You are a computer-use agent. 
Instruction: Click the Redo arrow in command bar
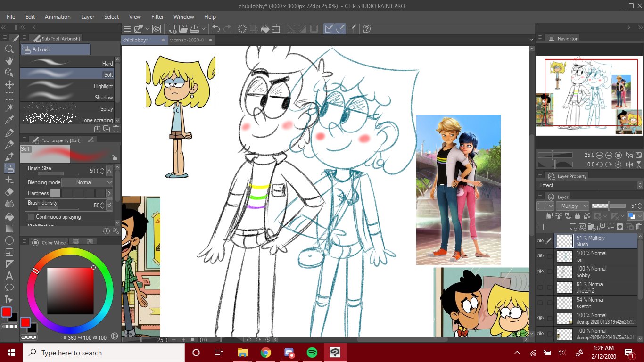pyautogui.click(x=227, y=29)
